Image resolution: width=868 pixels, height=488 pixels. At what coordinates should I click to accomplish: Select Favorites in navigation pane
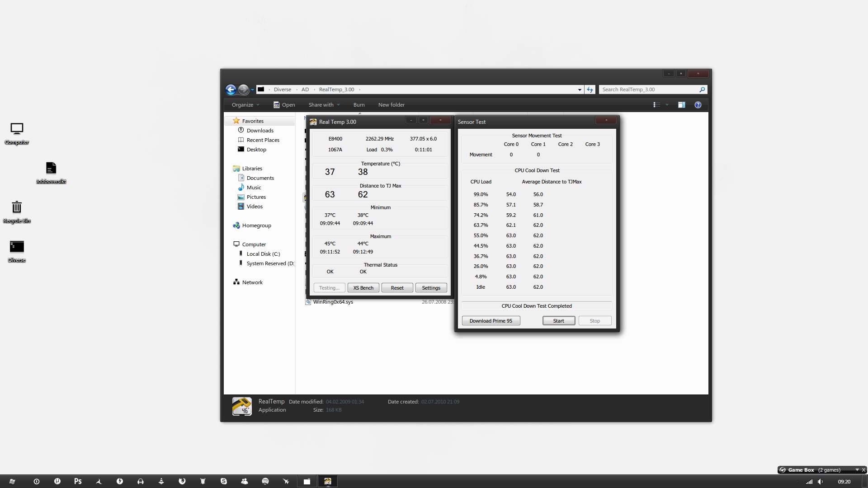tap(253, 121)
